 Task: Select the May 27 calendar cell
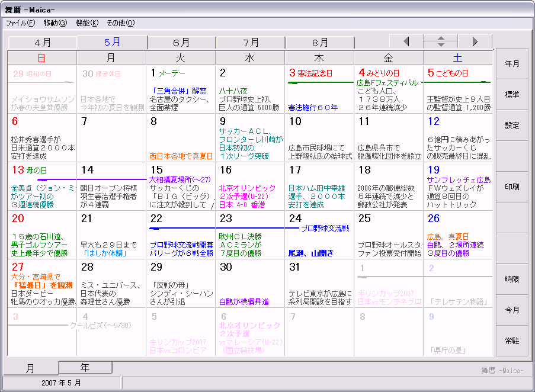click(x=42, y=283)
